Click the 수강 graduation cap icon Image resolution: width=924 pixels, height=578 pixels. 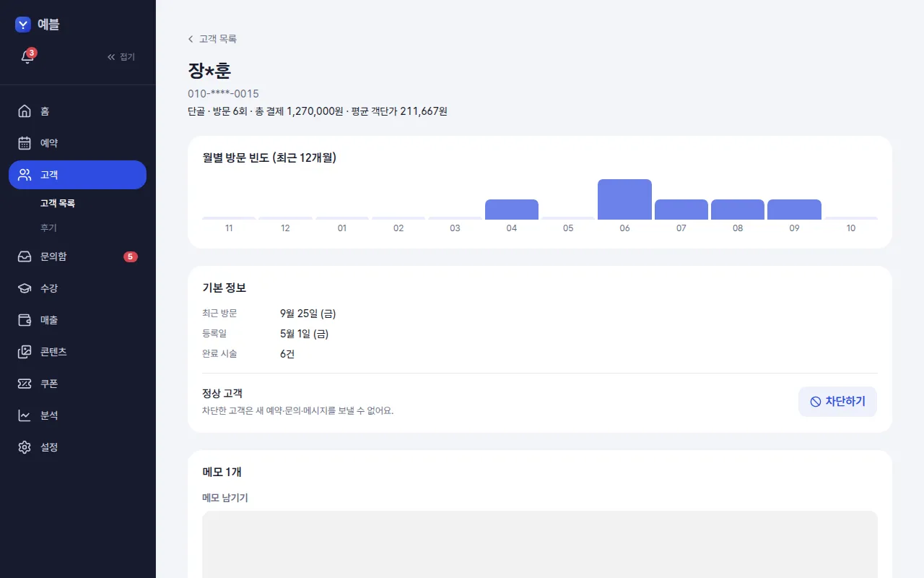pos(25,288)
